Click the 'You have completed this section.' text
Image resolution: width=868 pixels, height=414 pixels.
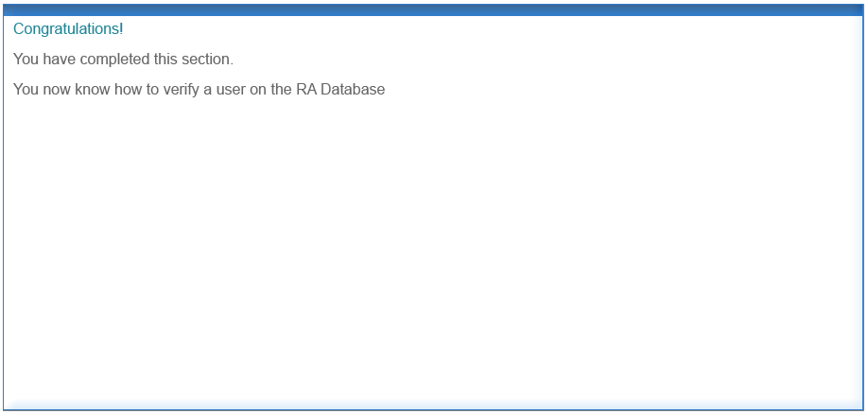pyautogui.click(x=124, y=60)
